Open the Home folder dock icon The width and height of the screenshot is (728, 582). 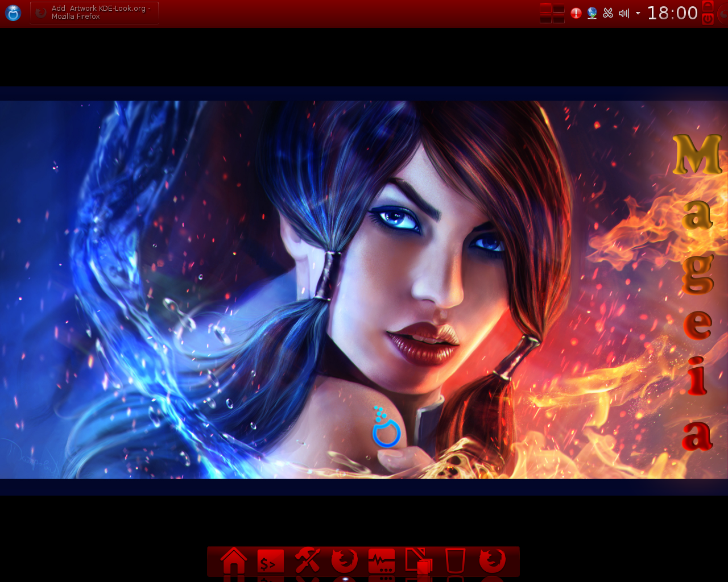click(234, 560)
